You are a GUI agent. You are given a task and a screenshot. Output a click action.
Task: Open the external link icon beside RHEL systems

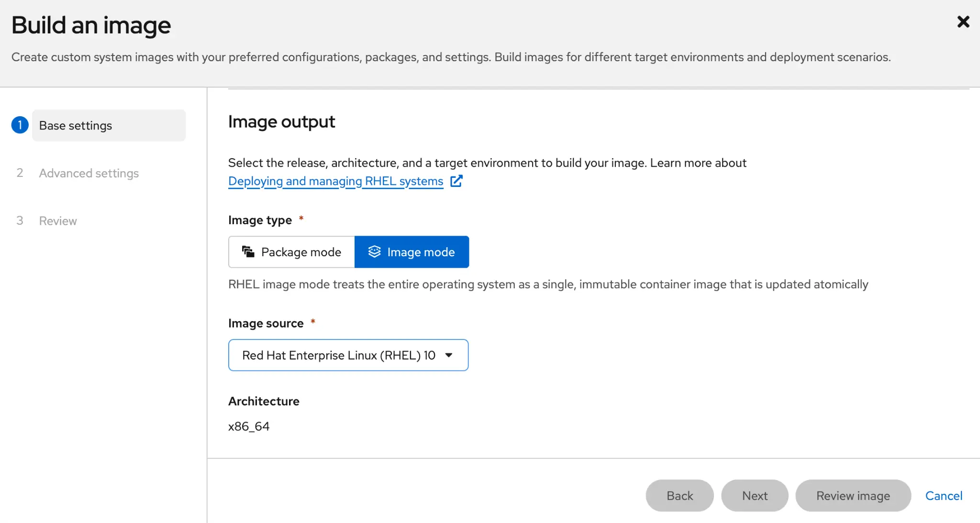coord(456,181)
